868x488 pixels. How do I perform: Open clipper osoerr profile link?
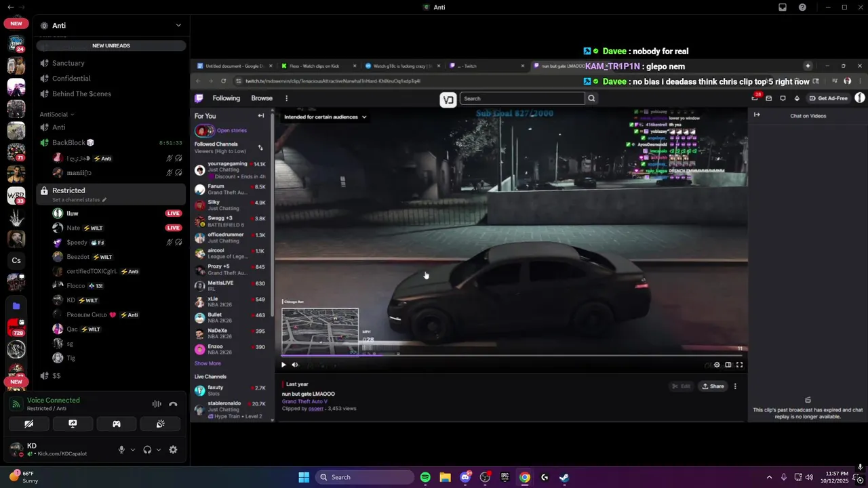click(316, 409)
